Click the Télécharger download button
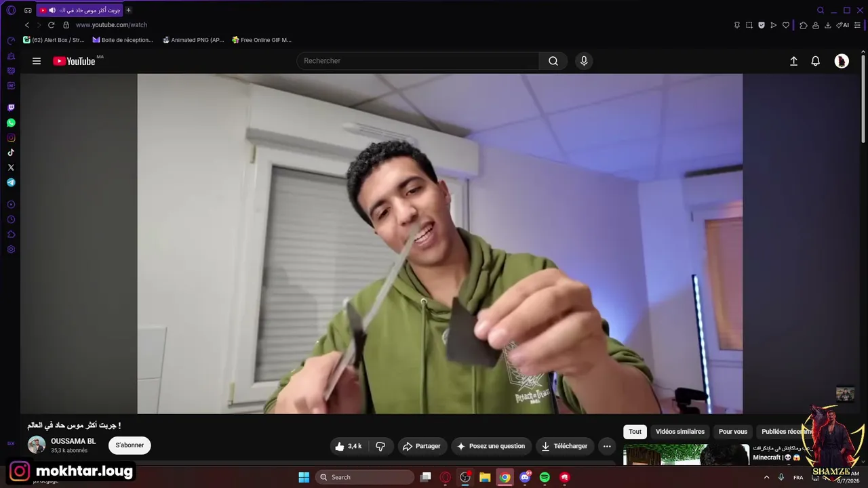 (x=564, y=446)
